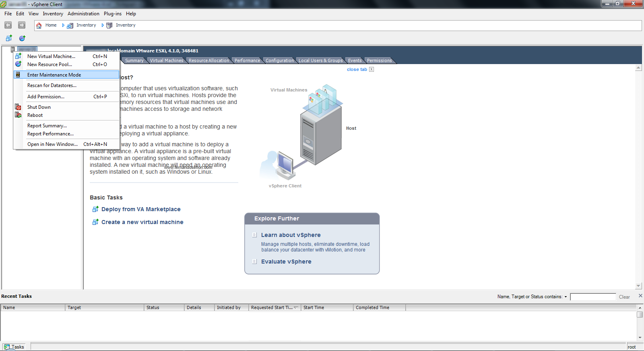Choose Report Performance option
This screenshot has width=644, height=351.
pyautogui.click(x=66, y=134)
